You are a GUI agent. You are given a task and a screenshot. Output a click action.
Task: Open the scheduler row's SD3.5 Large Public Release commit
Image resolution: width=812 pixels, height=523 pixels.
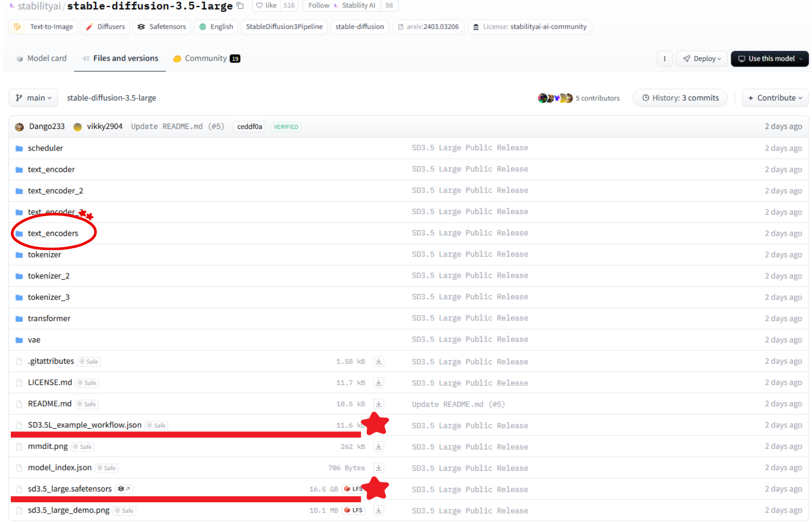[x=470, y=148]
